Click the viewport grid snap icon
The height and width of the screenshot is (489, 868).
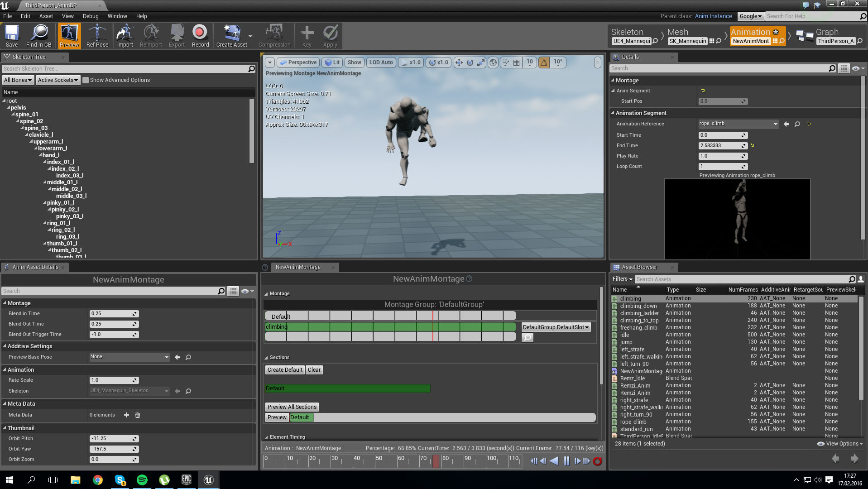[516, 62]
